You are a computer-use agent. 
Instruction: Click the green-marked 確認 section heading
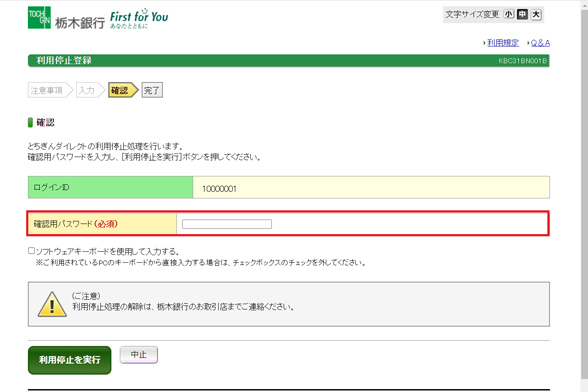pos(45,122)
